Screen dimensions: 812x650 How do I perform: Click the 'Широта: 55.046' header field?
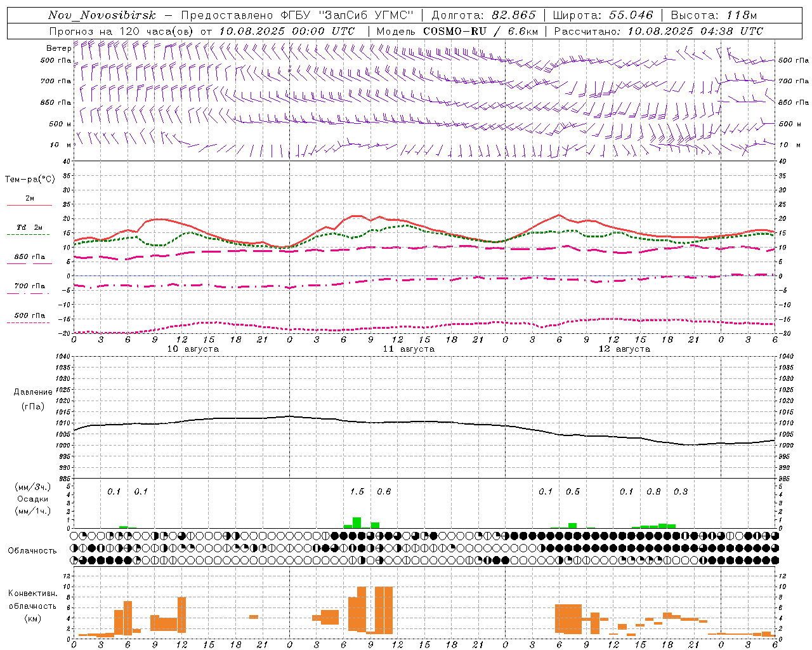[x=603, y=15]
